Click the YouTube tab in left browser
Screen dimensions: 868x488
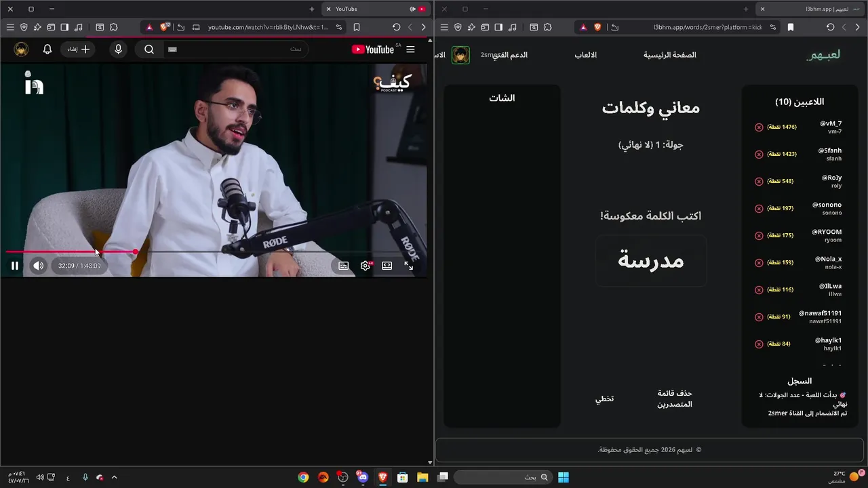[x=375, y=9]
